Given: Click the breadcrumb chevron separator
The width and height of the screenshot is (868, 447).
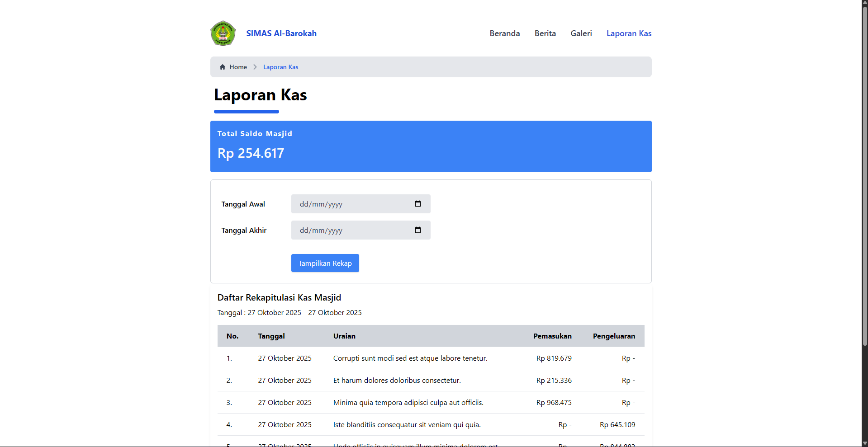Looking at the screenshot, I should [x=255, y=67].
